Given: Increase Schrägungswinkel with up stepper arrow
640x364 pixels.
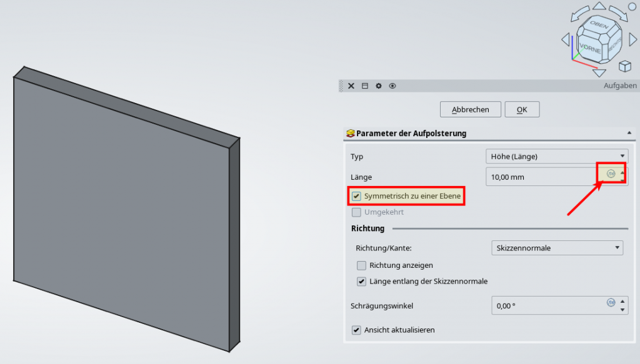Looking at the screenshot, I should [622, 302].
